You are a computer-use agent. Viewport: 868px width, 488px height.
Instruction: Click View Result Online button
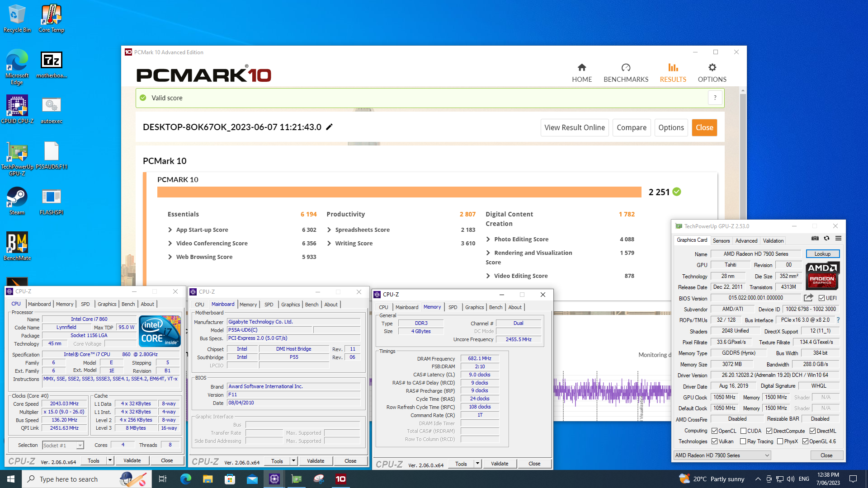point(575,128)
